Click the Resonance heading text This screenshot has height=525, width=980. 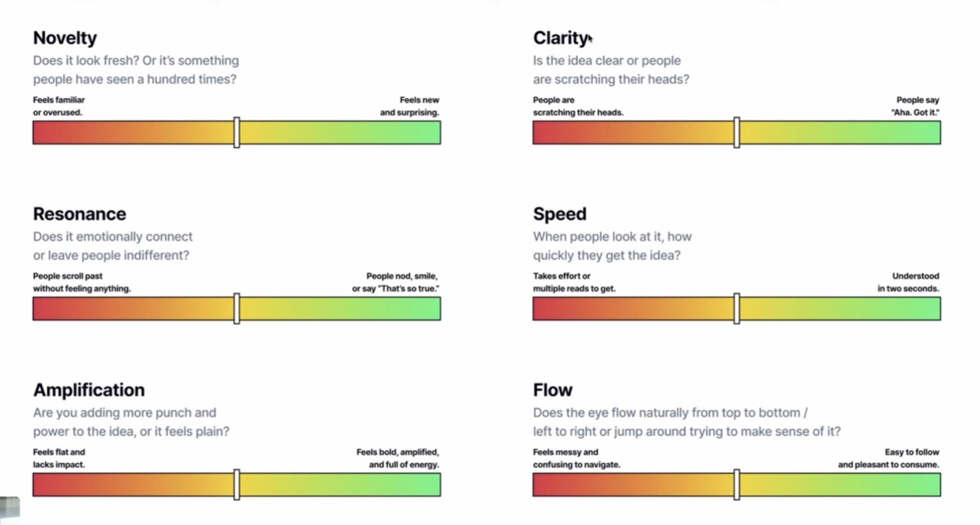pyautogui.click(x=79, y=214)
